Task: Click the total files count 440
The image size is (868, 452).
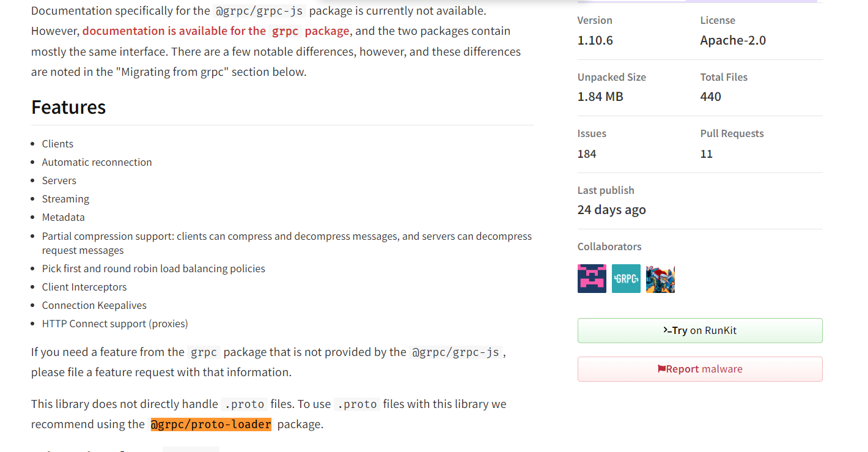Action: tap(711, 97)
